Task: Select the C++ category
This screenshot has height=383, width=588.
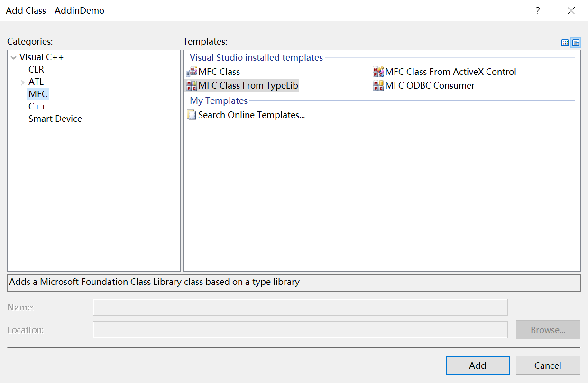Action: [x=37, y=106]
